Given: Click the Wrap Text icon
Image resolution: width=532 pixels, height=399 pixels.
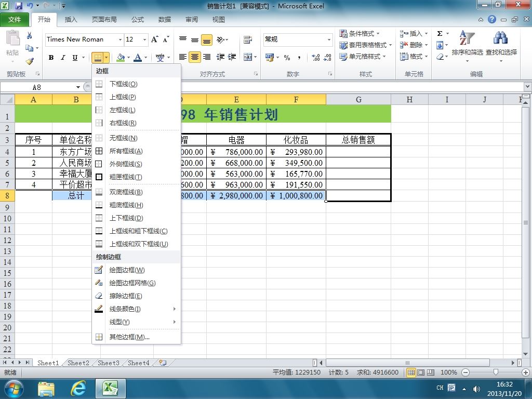Looking at the screenshot, I should (x=248, y=39).
